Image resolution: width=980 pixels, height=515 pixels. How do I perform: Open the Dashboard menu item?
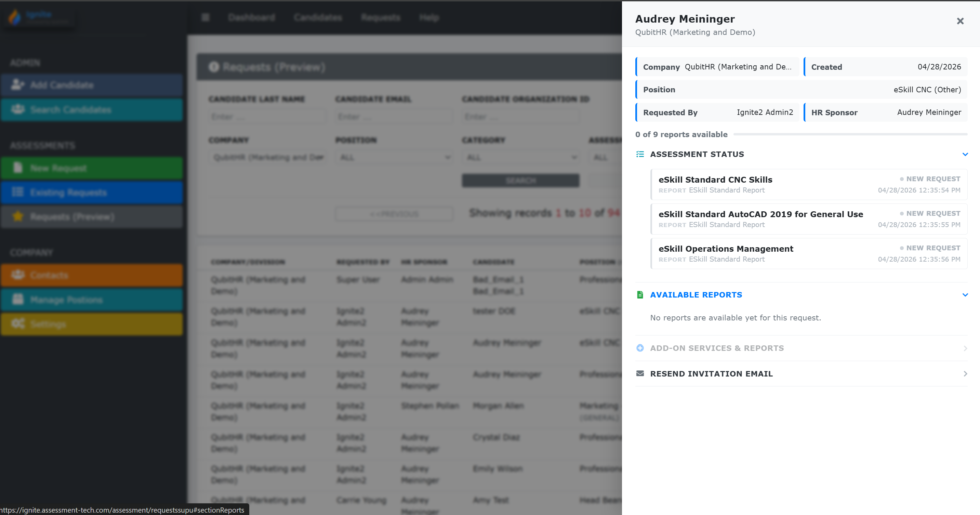tap(251, 17)
